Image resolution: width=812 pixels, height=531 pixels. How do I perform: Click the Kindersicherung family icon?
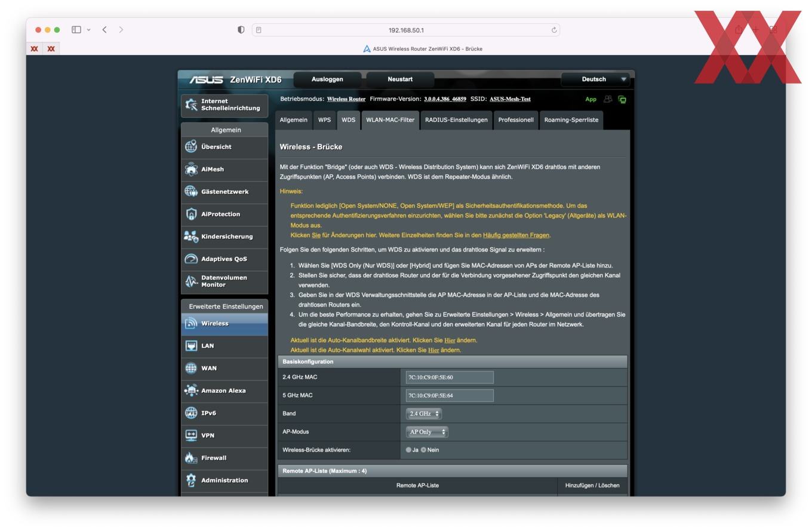click(191, 237)
